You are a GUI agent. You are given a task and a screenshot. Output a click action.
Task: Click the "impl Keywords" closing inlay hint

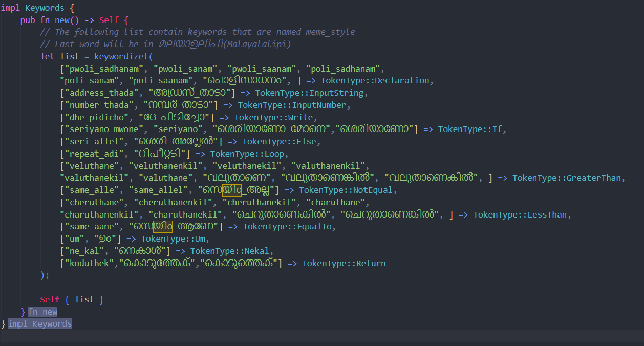click(x=40, y=323)
